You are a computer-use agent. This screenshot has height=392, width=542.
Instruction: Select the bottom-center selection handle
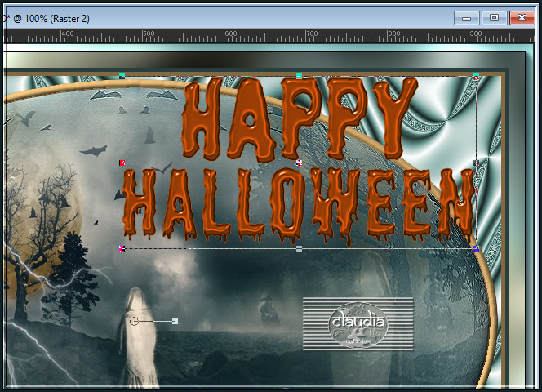coord(300,248)
